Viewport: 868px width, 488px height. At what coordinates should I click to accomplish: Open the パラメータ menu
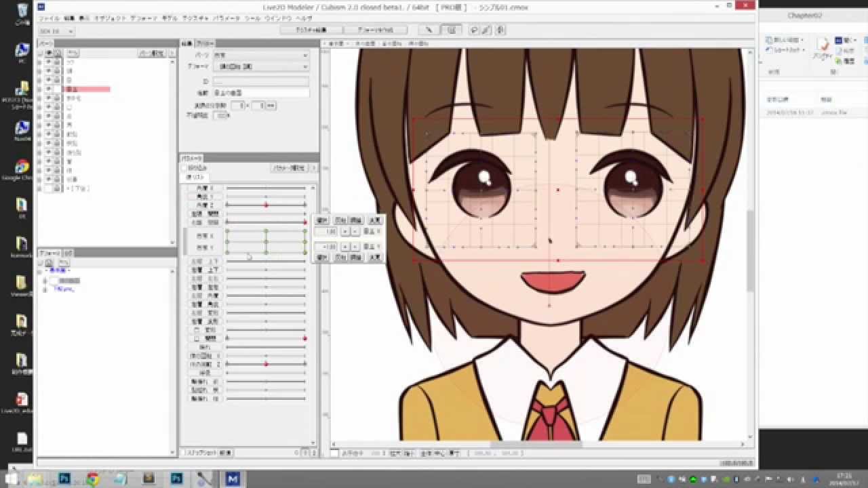(226, 18)
